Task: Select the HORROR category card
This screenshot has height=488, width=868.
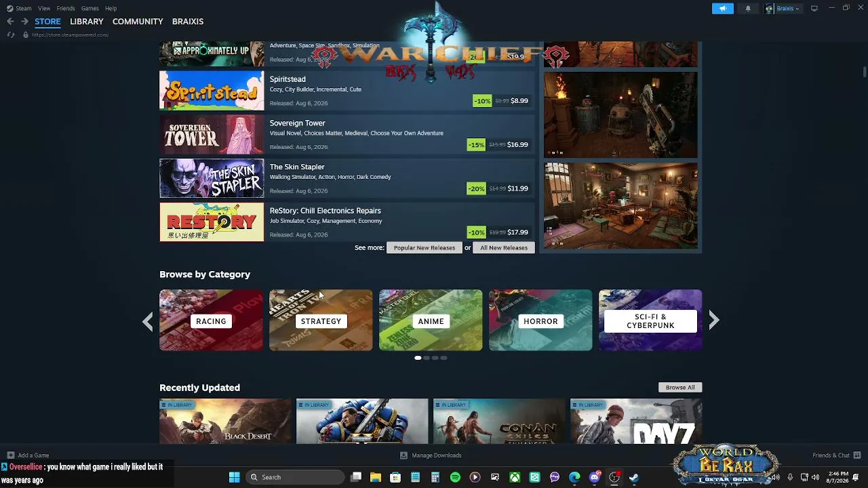Action: [x=540, y=320]
